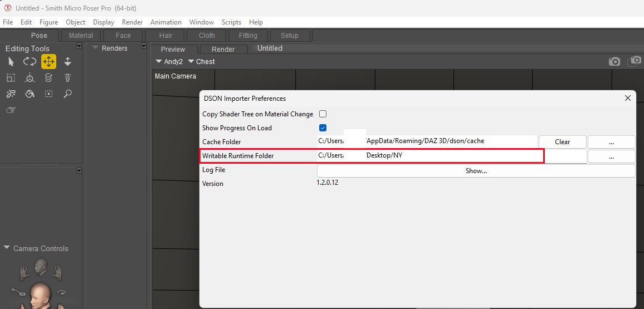Open the Scripts menu
Image resolution: width=644 pixels, height=309 pixels.
pyautogui.click(x=232, y=22)
